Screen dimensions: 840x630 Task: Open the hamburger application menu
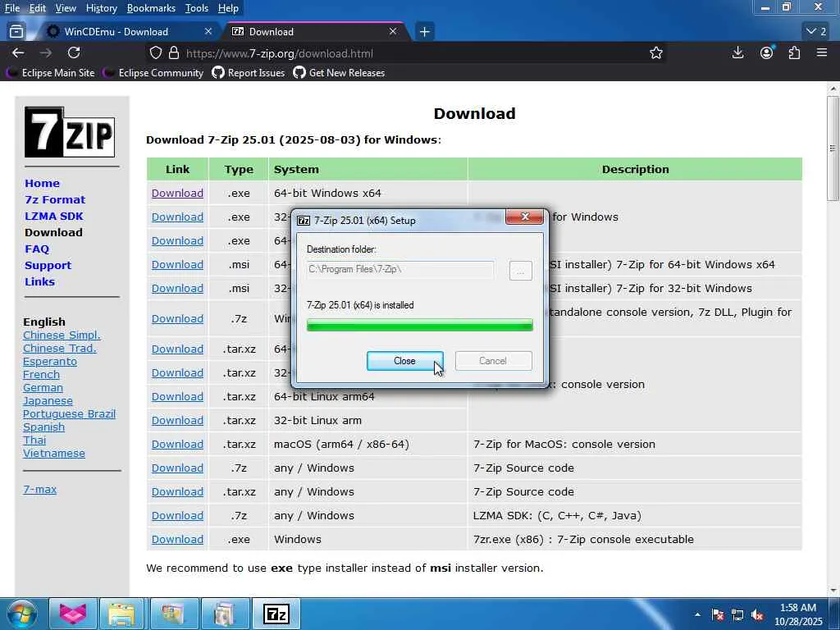point(822,52)
